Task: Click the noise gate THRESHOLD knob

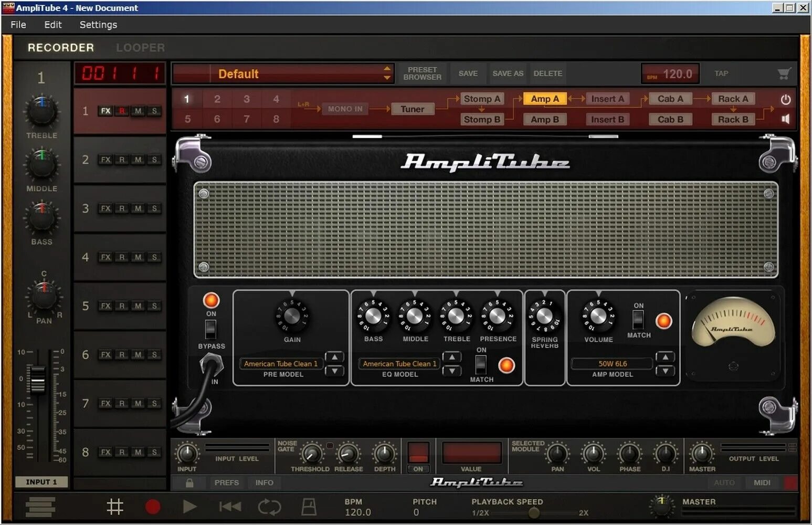Action: [x=312, y=453]
